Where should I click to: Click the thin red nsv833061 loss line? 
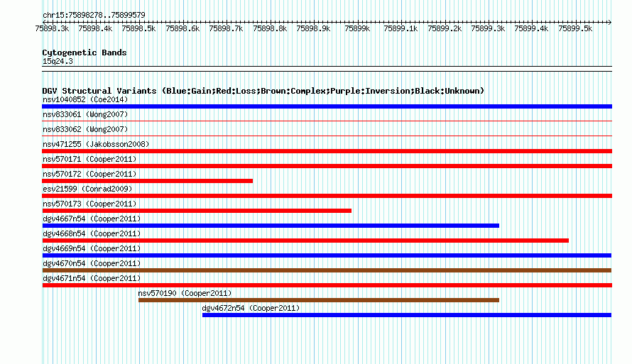[327, 121]
